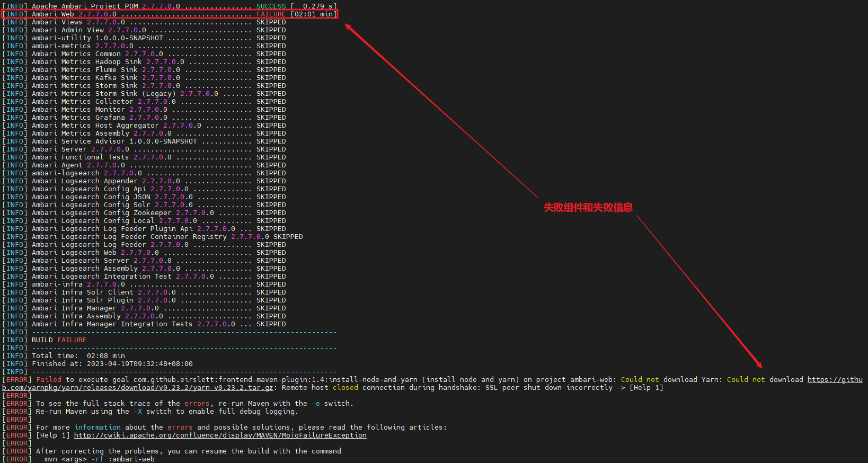The width and height of the screenshot is (868, 463).
Task: Click the 'ambari-metrics 2.7.7.0' row
Action: click(144, 46)
